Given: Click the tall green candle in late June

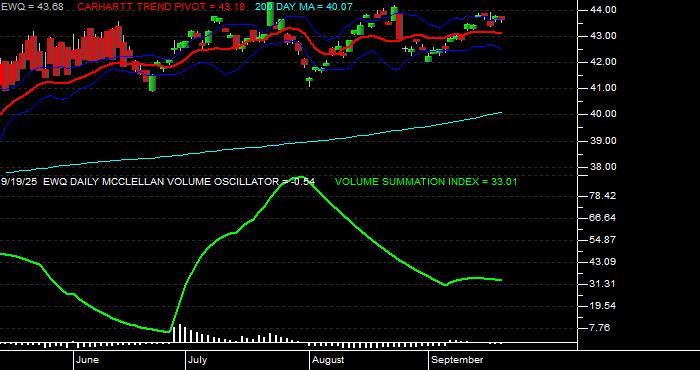Looking at the screenshot, I should 153,83.
